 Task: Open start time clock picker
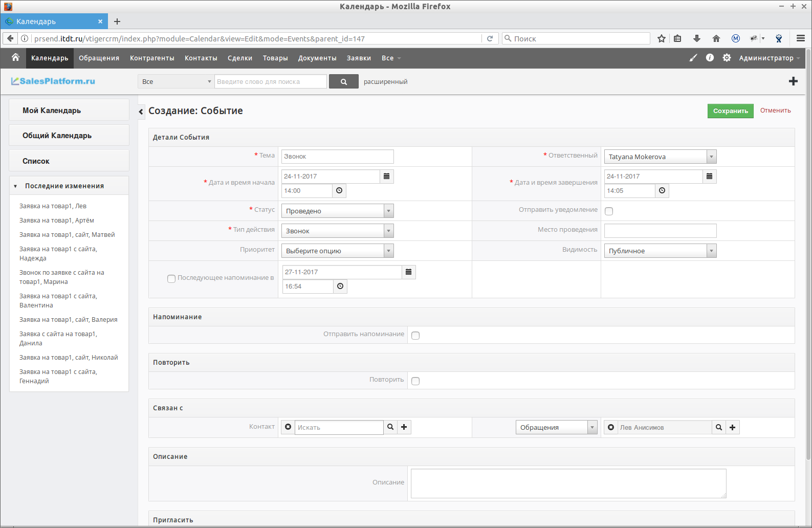point(339,190)
